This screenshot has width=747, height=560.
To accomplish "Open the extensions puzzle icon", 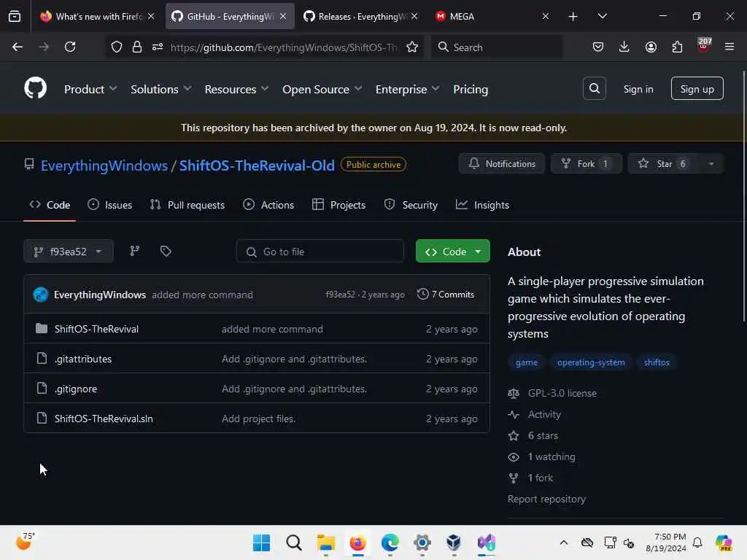I will coord(677,47).
